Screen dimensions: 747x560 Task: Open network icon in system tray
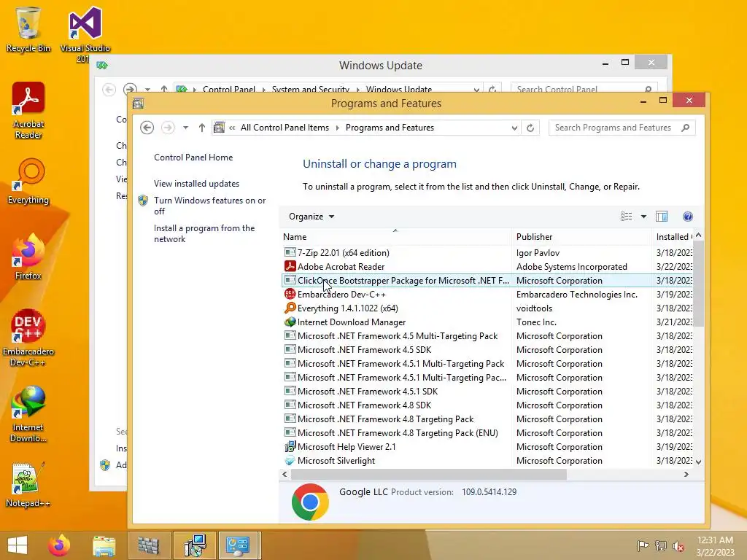660,545
